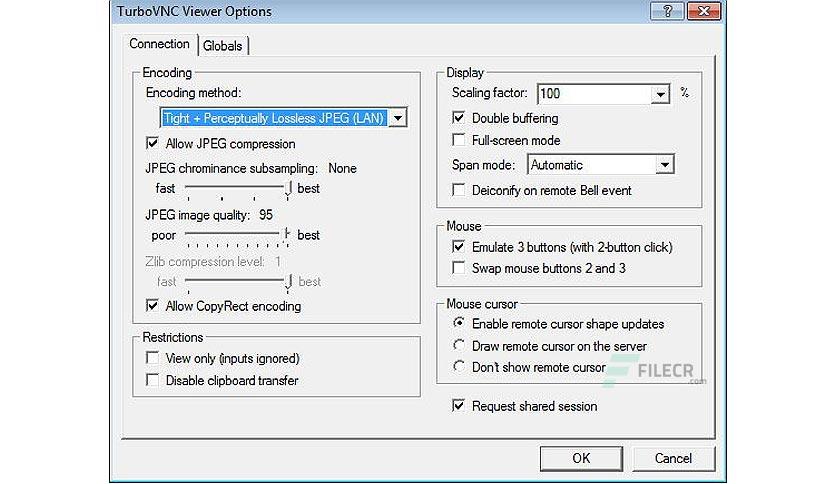Open the Encoding method dropdown

point(397,118)
